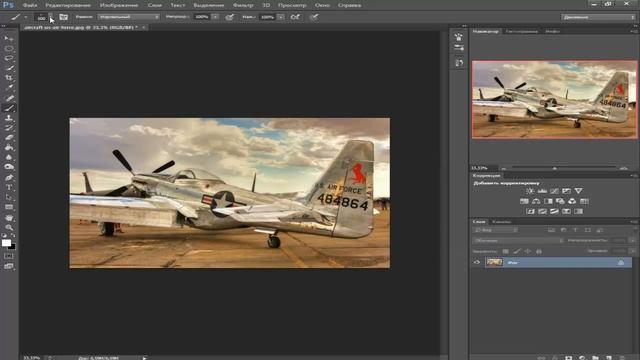Select the History Brush tool
Image resolution: width=640 pixels, height=360 pixels.
[x=9, y=128]
